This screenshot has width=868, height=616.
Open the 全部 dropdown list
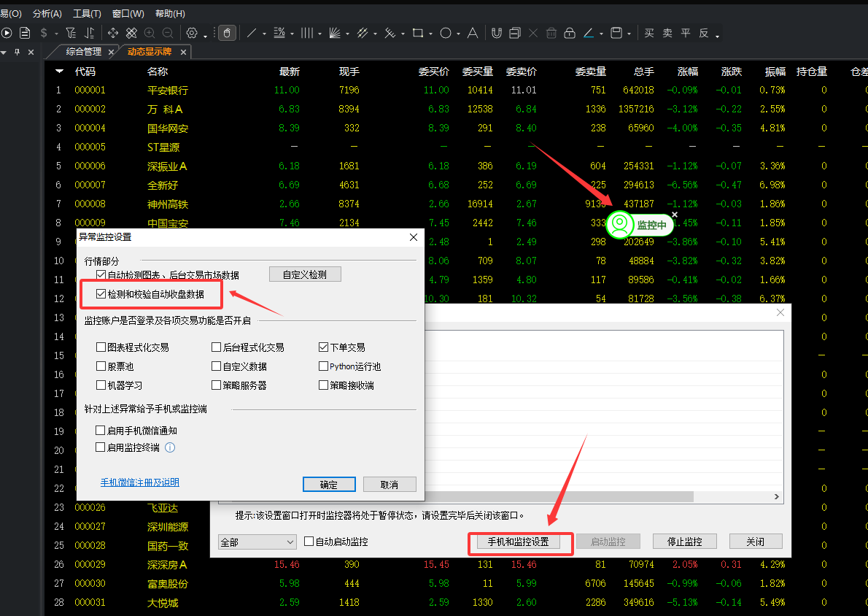coord(257,542)
